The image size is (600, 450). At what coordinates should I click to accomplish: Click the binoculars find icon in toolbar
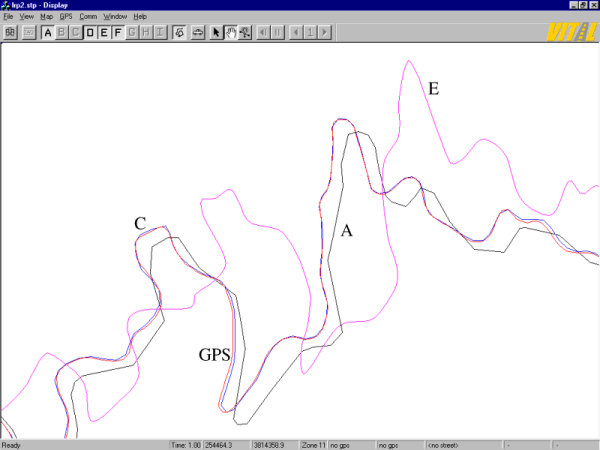(x=10, y=33)
